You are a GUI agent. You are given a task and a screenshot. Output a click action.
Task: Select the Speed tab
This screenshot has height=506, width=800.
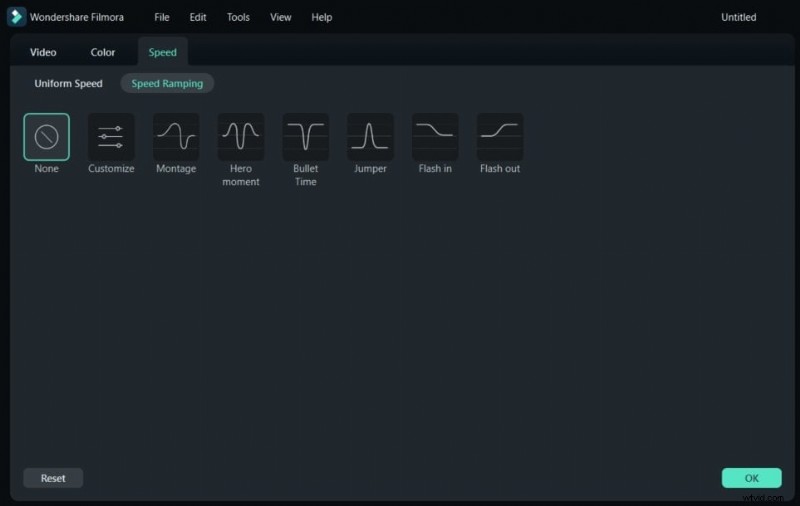tap(163, 52)
